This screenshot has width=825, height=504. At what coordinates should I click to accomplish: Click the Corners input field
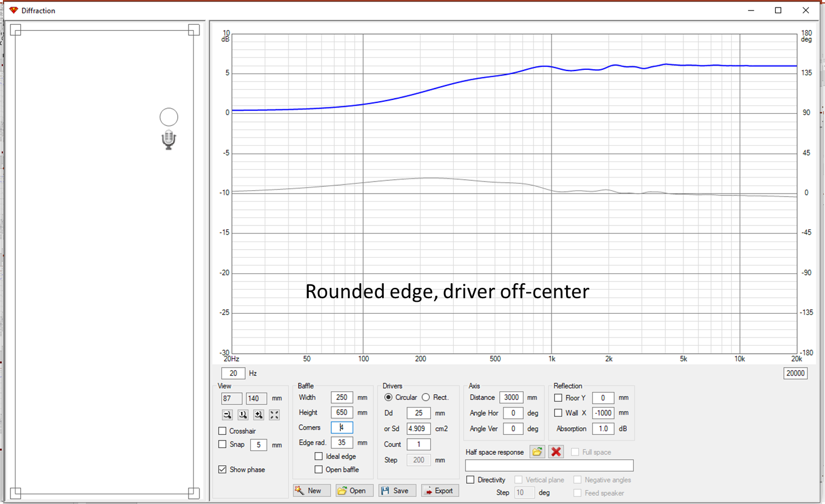(342, 428)
